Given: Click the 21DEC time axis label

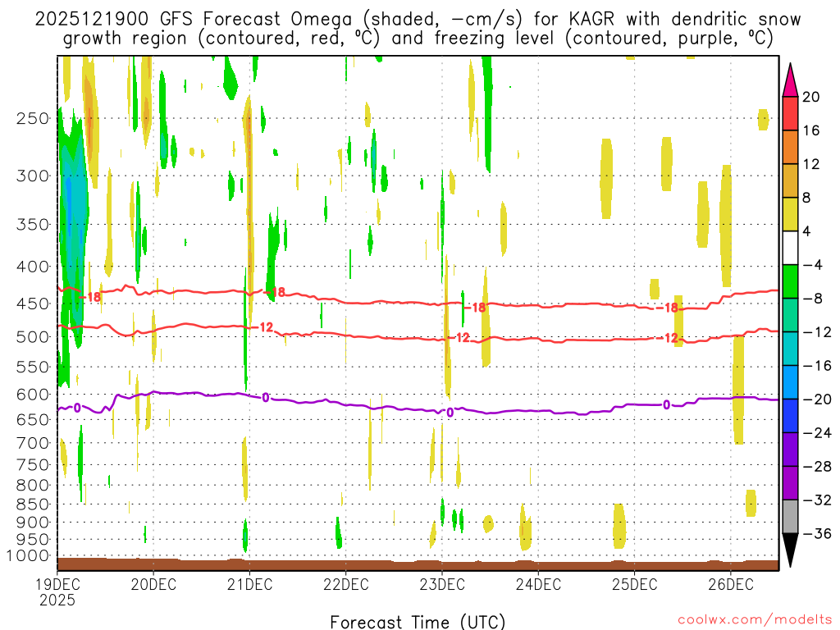Looking at the screenshot, I should (249, 584).
